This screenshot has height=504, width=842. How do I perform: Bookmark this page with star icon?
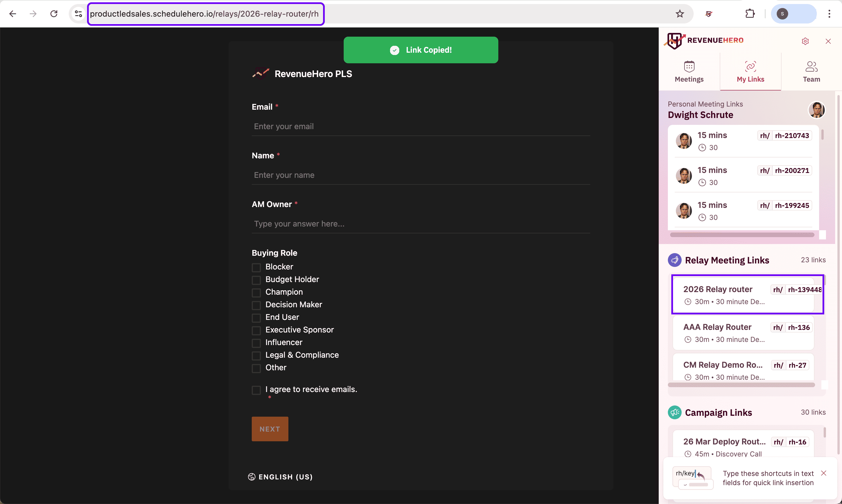coord(680,13)
